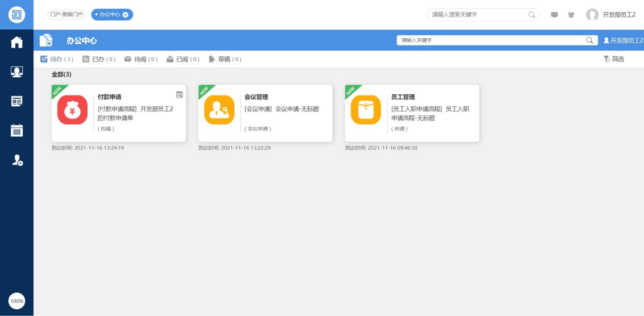
Task: Open the messages chat icon
Action: click(x=554, y=15)
